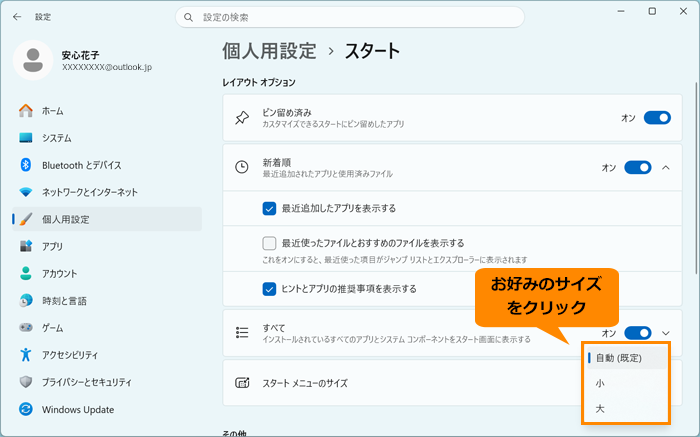The width and height of the screenshot is (700, 437).
Task: Click the ゲーム controller icon
Action: (26, 328)
